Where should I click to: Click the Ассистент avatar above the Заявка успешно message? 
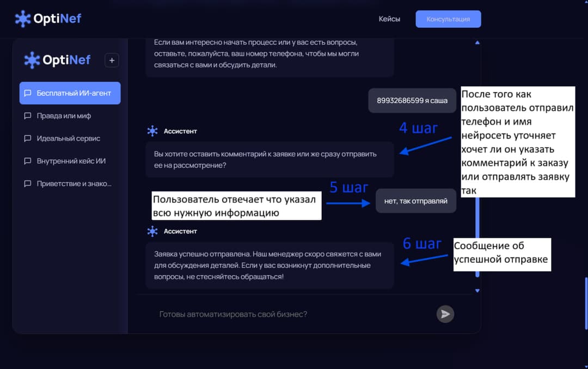[x=152, y=231]
